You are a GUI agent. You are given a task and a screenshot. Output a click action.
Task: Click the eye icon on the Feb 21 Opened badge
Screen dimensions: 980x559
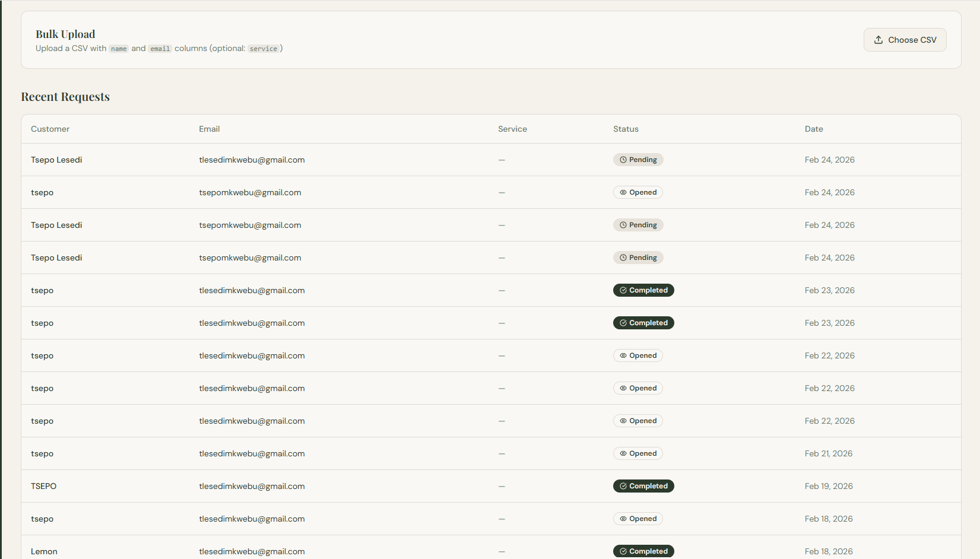(622, 453)
